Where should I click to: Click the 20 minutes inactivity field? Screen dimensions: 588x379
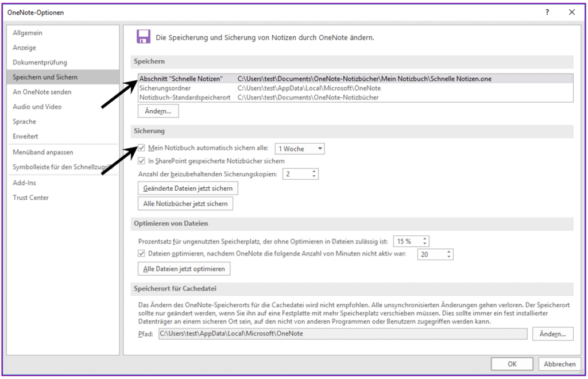(431, 254)
